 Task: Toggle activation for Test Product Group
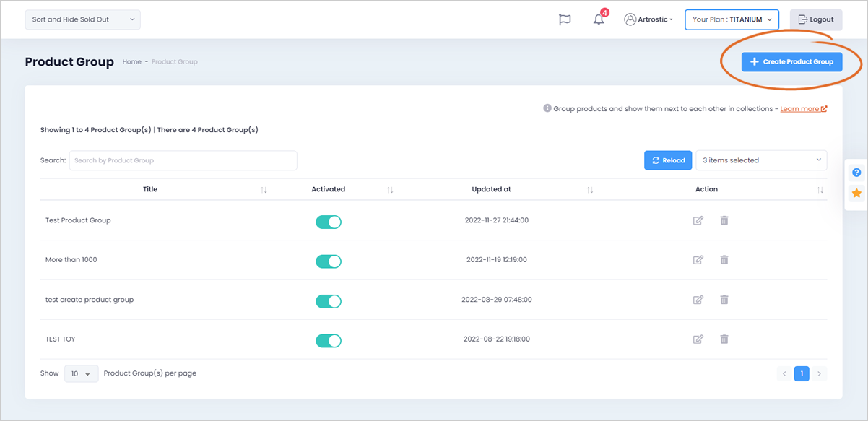(x=329, y=222)
